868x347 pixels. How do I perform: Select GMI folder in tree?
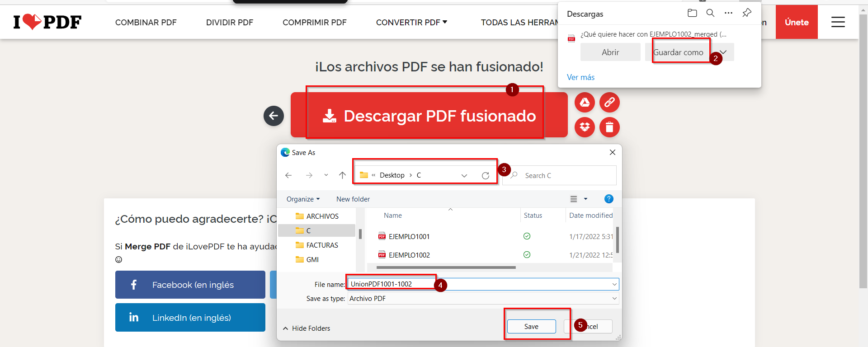(307, 259)
